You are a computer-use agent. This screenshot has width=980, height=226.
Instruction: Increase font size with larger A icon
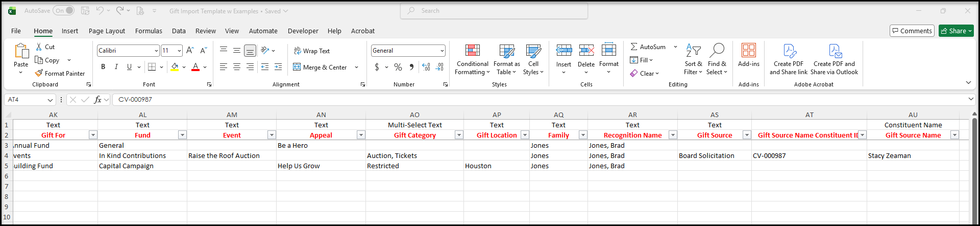(190, 50)
